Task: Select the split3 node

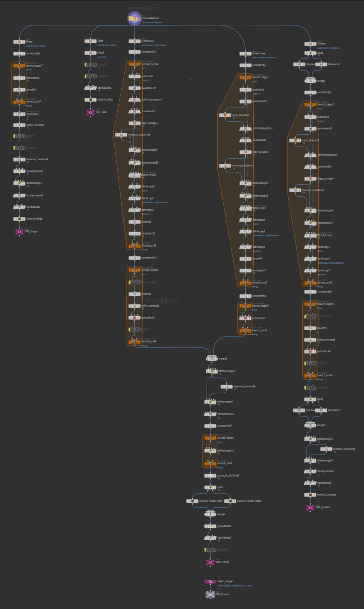Action: click(x=210, y=488)
